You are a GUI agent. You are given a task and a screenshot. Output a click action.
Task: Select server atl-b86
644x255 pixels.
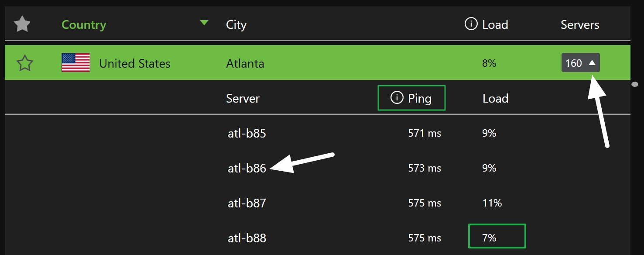tap(247, 168)
